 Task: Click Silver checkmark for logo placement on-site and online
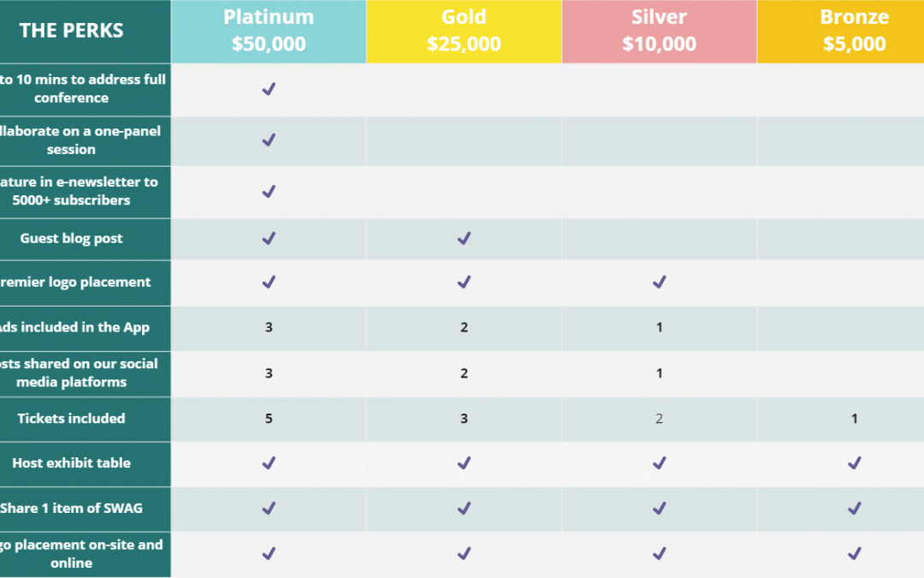pos(660,553)
